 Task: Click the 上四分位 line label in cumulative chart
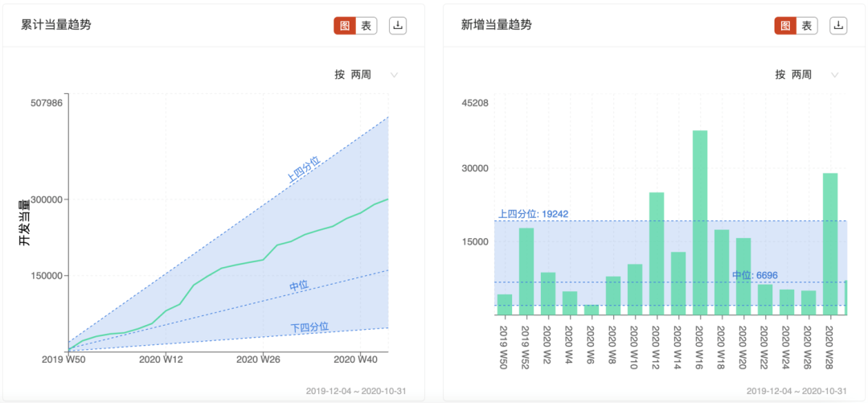click(303, 169)
